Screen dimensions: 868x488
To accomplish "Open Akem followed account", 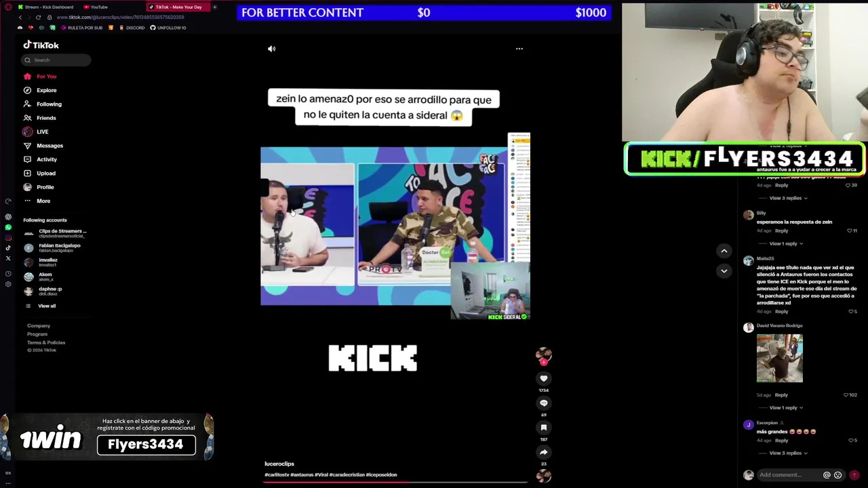I will [x=39, y=277].
